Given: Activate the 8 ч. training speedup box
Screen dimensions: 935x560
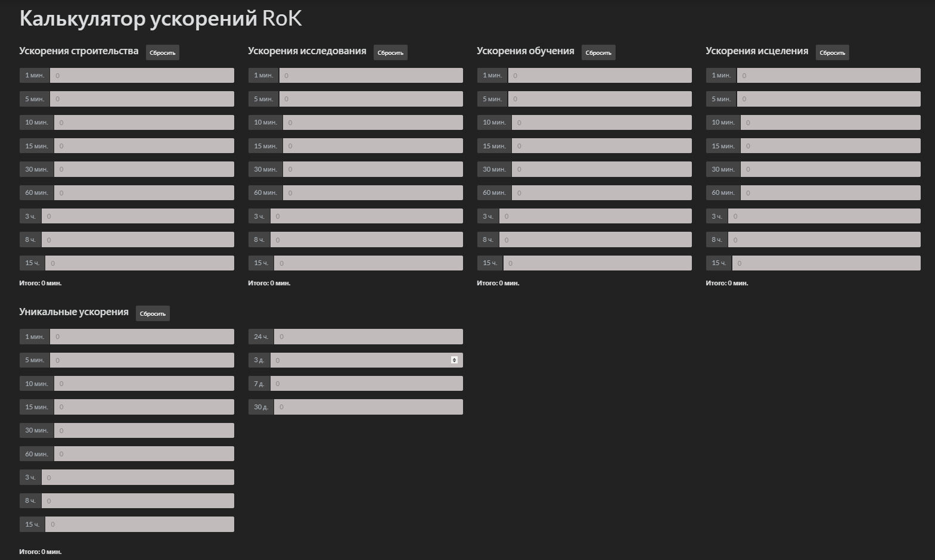Looking at the screenshot, I should [595, 239].
